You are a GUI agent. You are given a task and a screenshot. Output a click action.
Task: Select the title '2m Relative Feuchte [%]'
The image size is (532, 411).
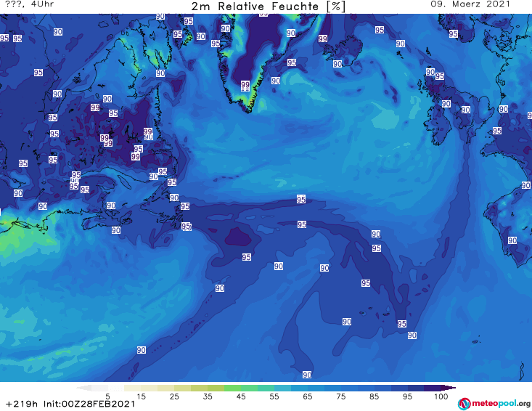click(x=269, y=7)
